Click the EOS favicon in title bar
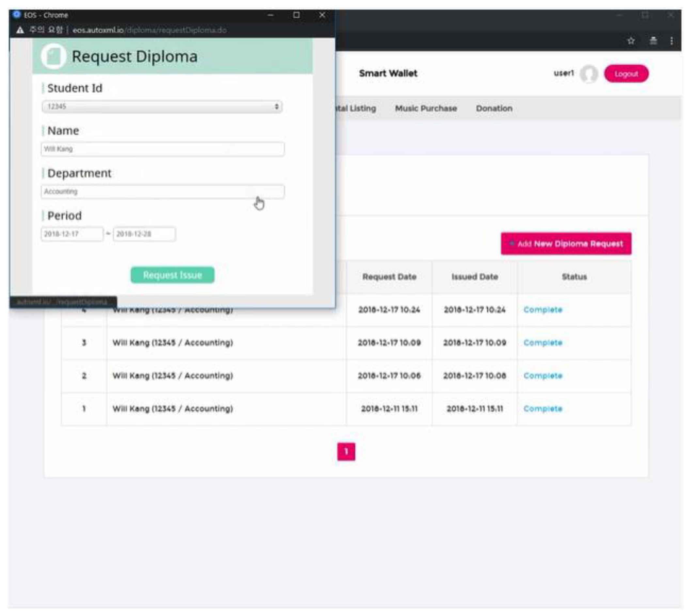 coord(17,15)
